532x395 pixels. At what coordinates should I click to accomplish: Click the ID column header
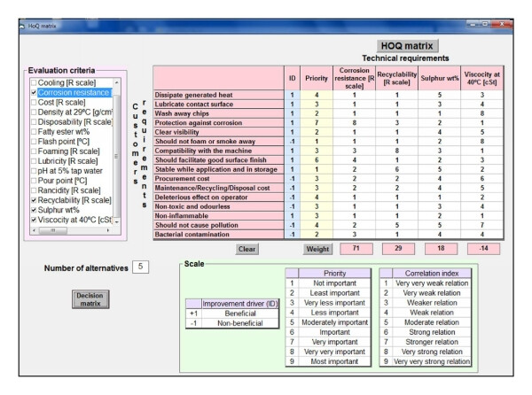(x=292, y=78)
